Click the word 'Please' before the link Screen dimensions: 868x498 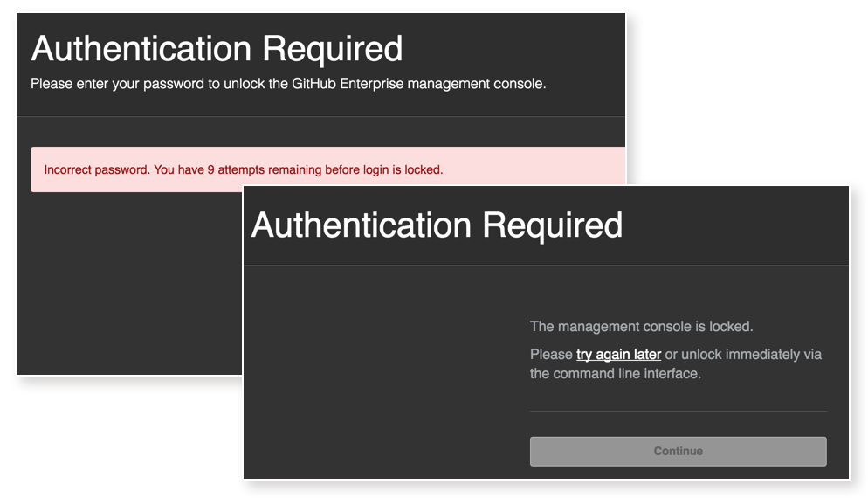click(x=551, y=355)
